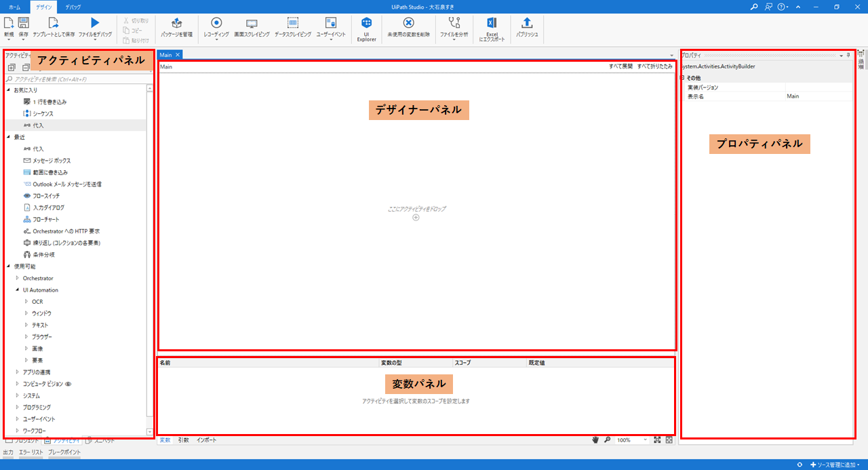Switch to the ホーム ribbon tab
The width and height of the screenshot is (868, 470).
pyautogui.click(x=14, y=6)
